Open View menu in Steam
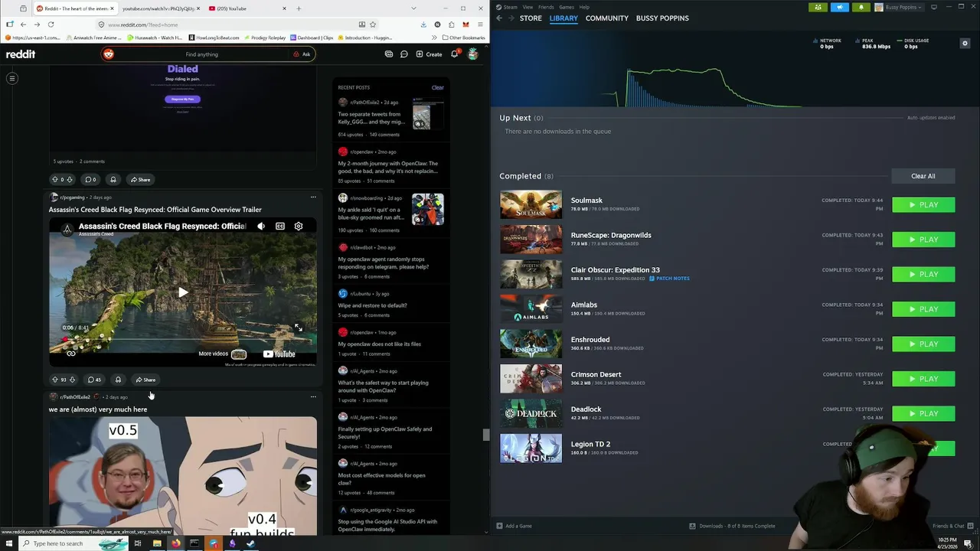 pyautogui.click(x=528, y=7)
